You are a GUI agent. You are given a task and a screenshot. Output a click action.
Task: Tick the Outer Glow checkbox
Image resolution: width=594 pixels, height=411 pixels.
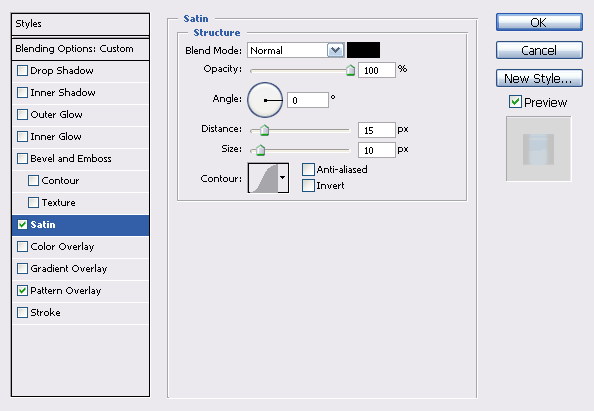click(x=22, y=115)
